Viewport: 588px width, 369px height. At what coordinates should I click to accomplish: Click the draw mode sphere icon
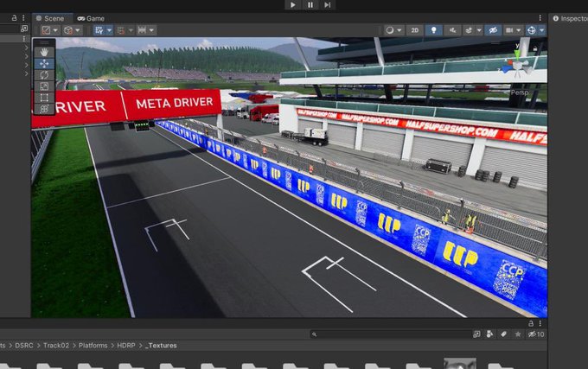tap(390, 30)
